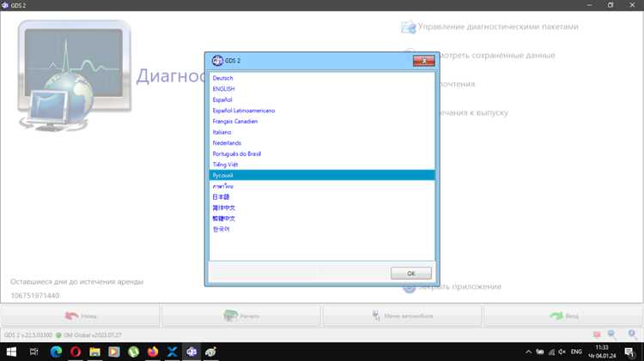The width and height of the screenshot is (644, 361).
Task: Open last pinned taskbar app icon
Action: pyautogui.click(x=210, y=352)
